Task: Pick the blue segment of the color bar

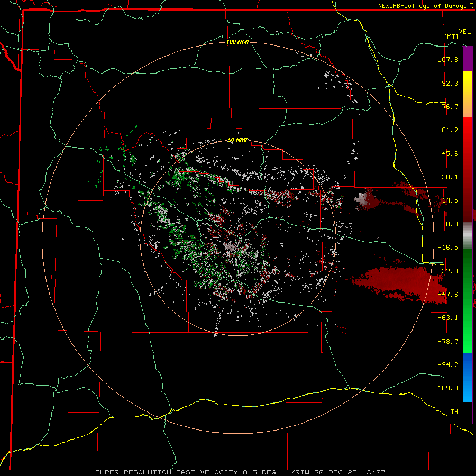Action: point(467,377)
